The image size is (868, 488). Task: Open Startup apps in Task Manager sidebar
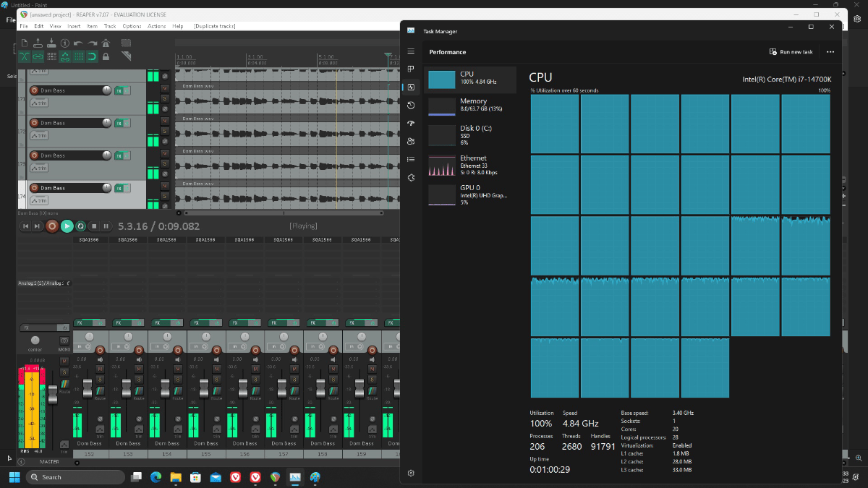point(411,123)
